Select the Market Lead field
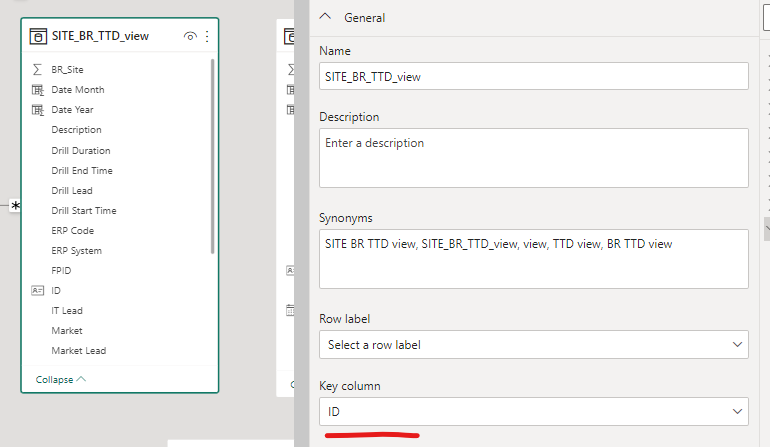Image resolution: width=770 pixels, height=447 pixels. (x=79, y=351)
